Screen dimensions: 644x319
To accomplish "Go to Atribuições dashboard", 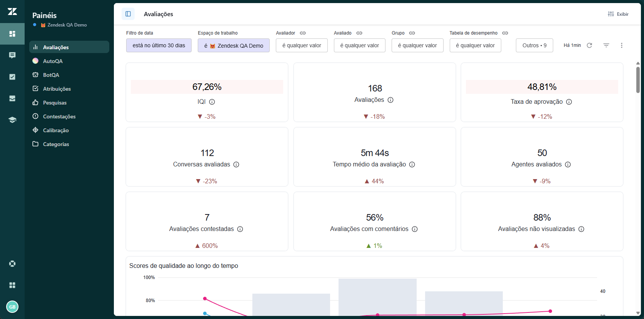I will [69, 88].
